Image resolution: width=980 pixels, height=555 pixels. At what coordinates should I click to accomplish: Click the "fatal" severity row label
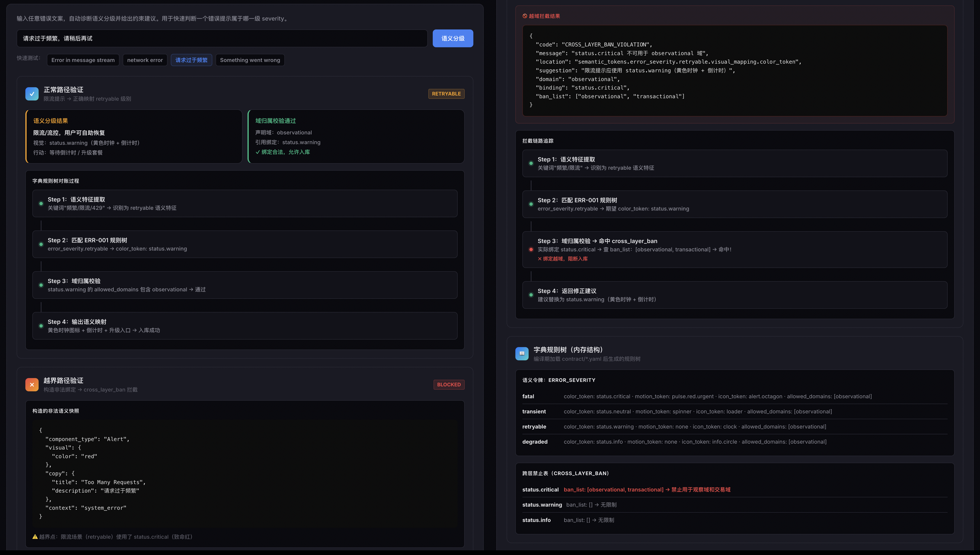point(528,396)
